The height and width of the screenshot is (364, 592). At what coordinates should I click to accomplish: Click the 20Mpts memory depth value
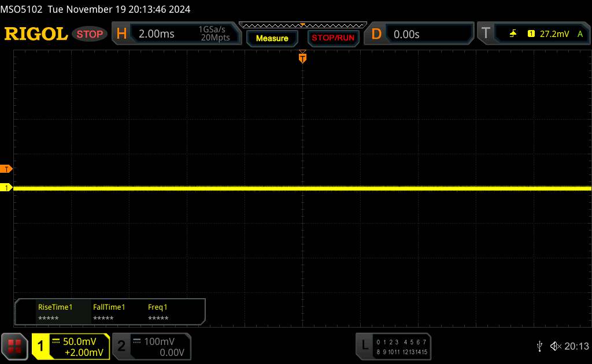pyautogui.click(x=215, y=38)
